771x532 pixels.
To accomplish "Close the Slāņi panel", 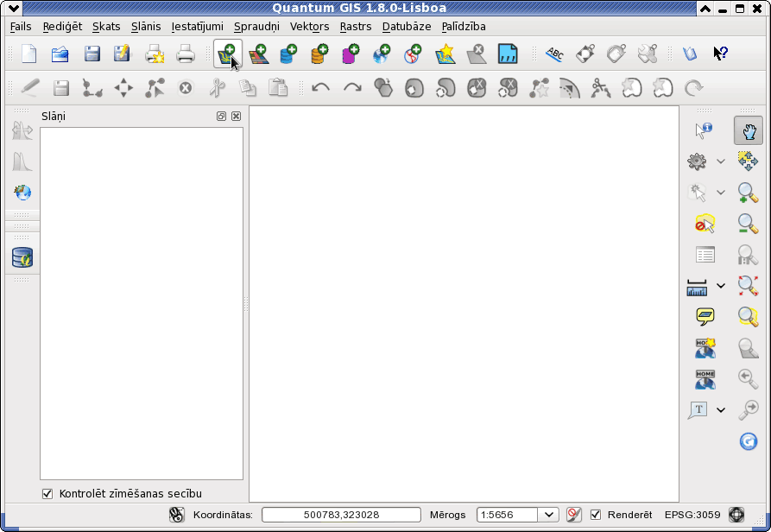I will point(236,116).
